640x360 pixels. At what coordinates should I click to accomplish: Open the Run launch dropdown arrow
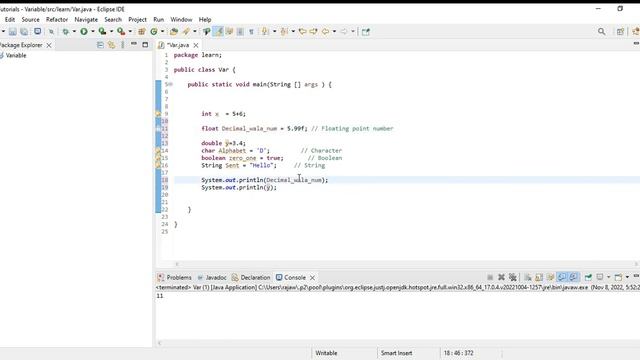pyautogui.click(x=93, y=31)
